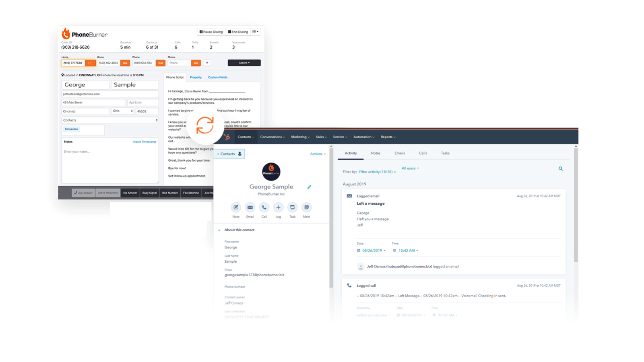Click Insert Timestamp in the Notes section

(144, 142)
